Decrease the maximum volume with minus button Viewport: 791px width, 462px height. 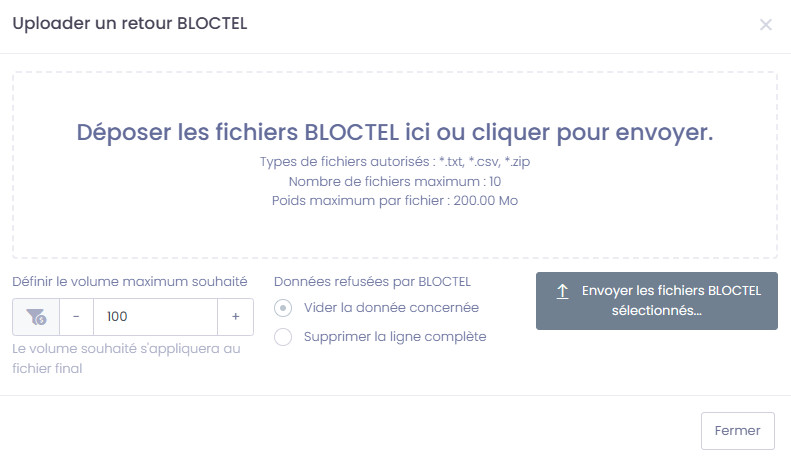tap(76, 317)
